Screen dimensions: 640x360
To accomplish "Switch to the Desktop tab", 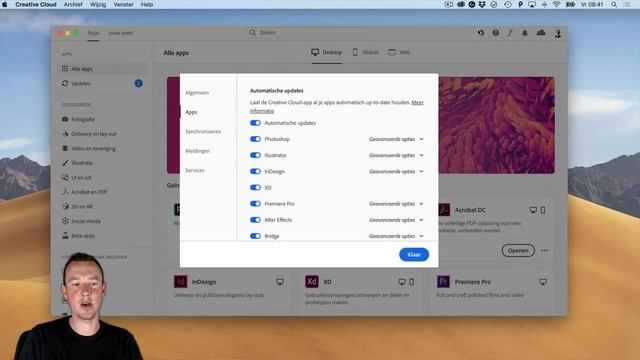I will point(327,52).
